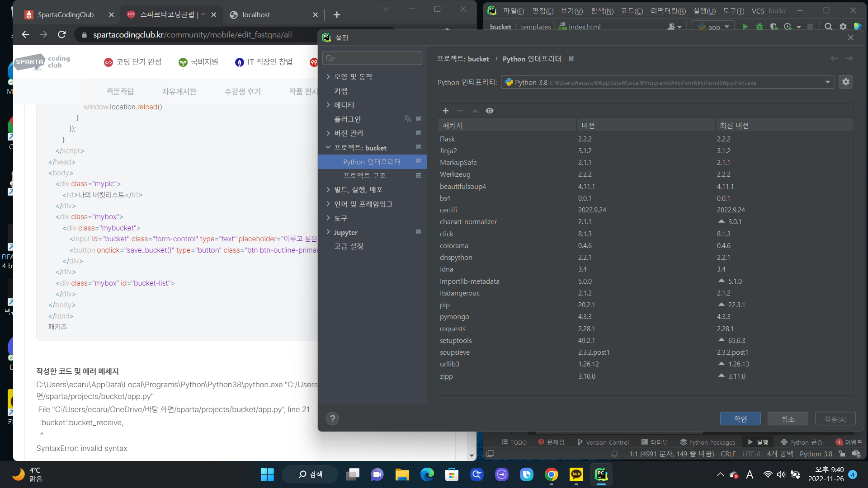
Task: Select 프로젝트 구조 in the settings tree
Action: [x=364, y=175]
